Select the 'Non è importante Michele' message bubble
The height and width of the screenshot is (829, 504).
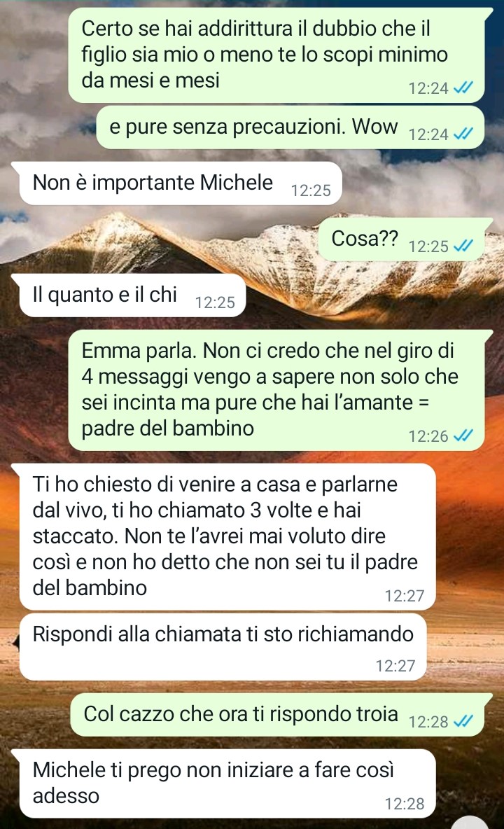[x=180, y=183]
